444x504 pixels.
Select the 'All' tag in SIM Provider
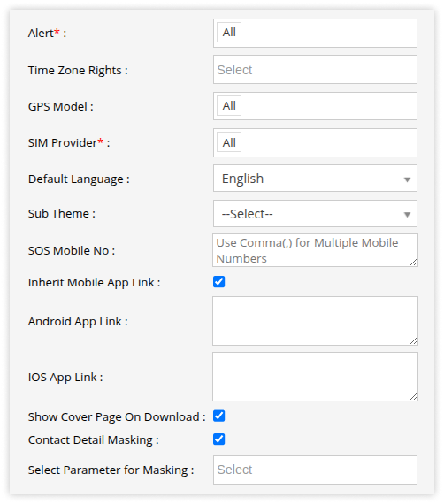tap(229, 142)
